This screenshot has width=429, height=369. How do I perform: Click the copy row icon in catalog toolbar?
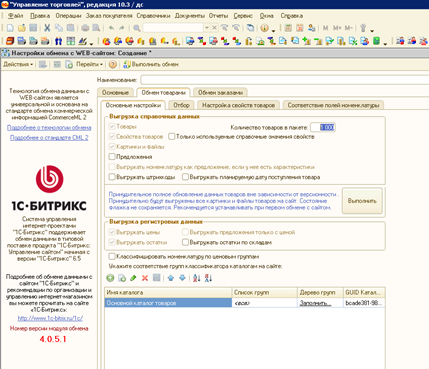pos(122,278)
